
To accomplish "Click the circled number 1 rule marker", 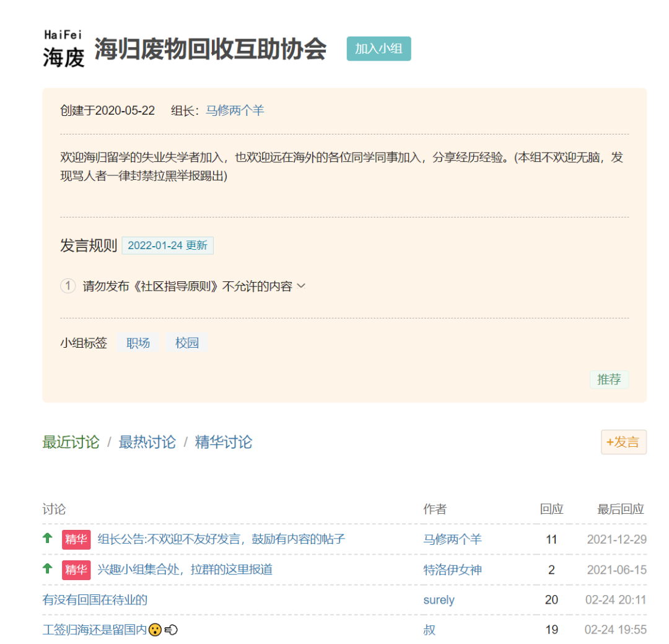I will [68, 285].
